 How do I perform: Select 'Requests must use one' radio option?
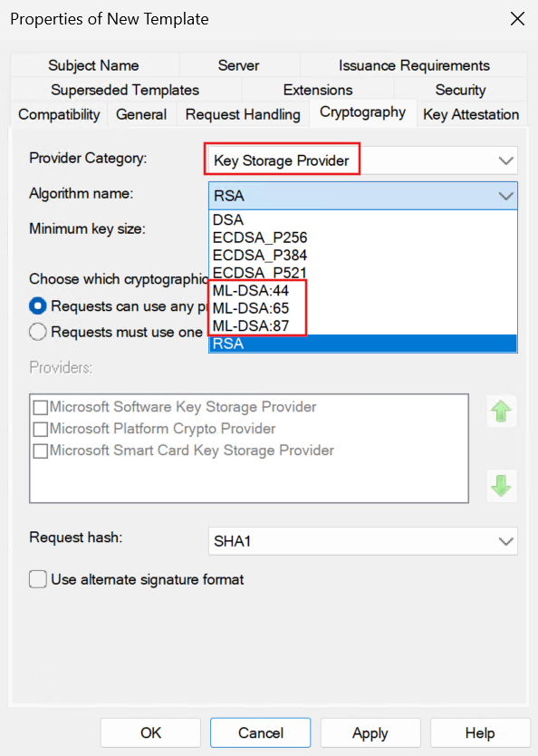pos(37,332)
